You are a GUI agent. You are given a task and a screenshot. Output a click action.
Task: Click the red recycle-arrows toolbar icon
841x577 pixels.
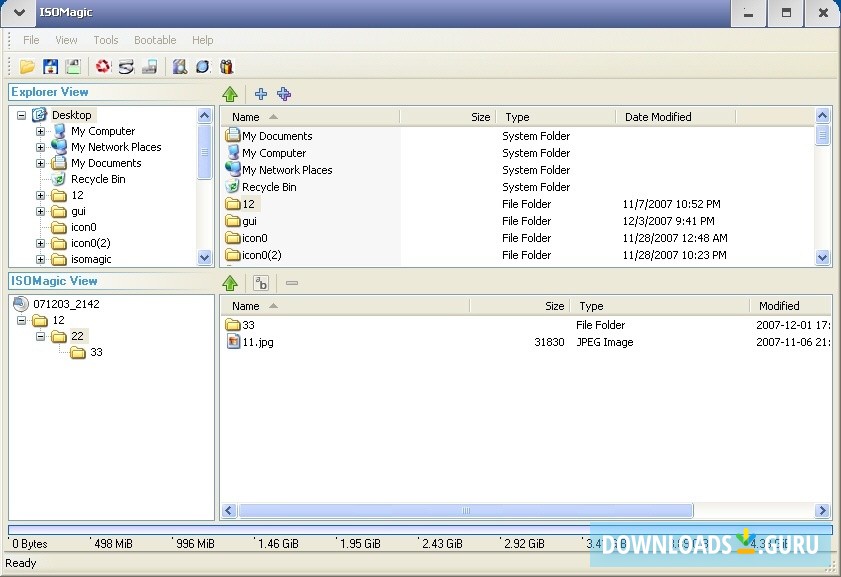coord(102,67)
